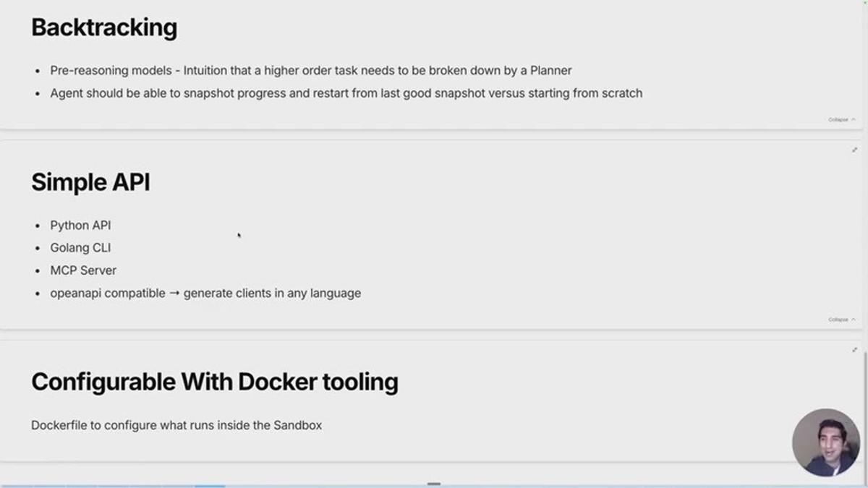Image resolution: width=868 pixels, height=488 pixels.
Task: Click the vertical scrollbar thumb on the right
Action: coord(865,414)
